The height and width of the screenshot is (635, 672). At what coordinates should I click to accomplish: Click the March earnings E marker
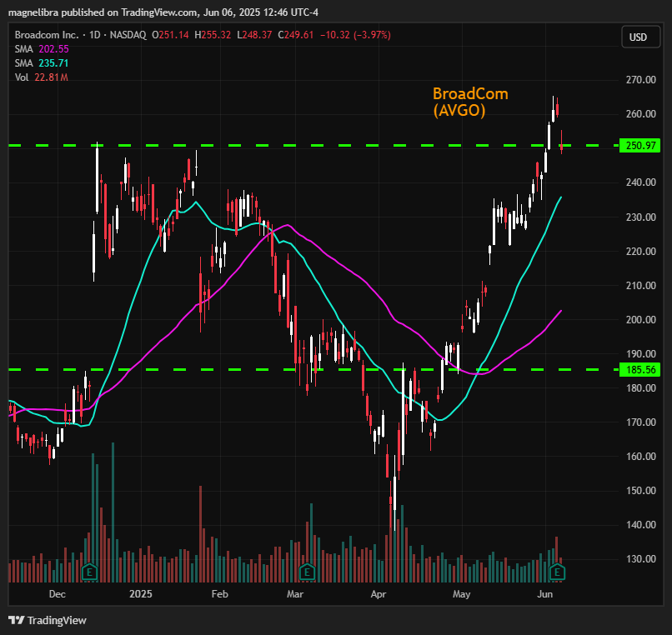point(307,572)
